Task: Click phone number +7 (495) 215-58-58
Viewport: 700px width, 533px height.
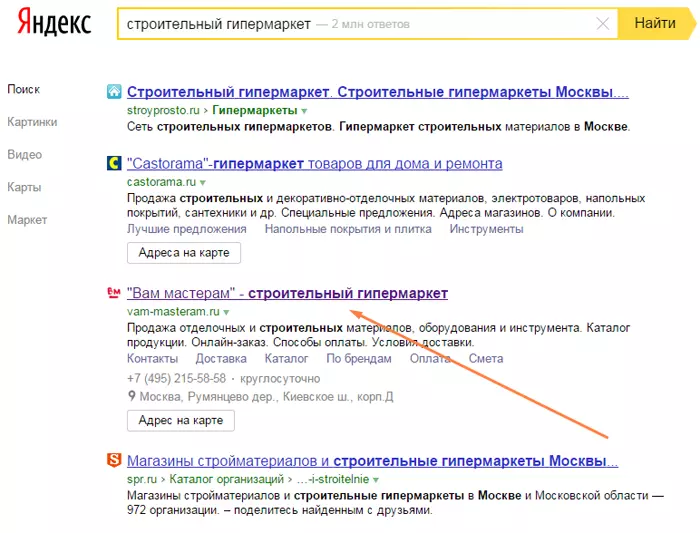Action: [176, 379]
